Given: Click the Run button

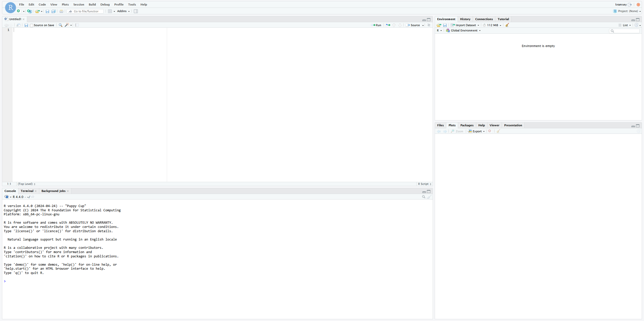Looking at the screenshot, I should (376, 25).
